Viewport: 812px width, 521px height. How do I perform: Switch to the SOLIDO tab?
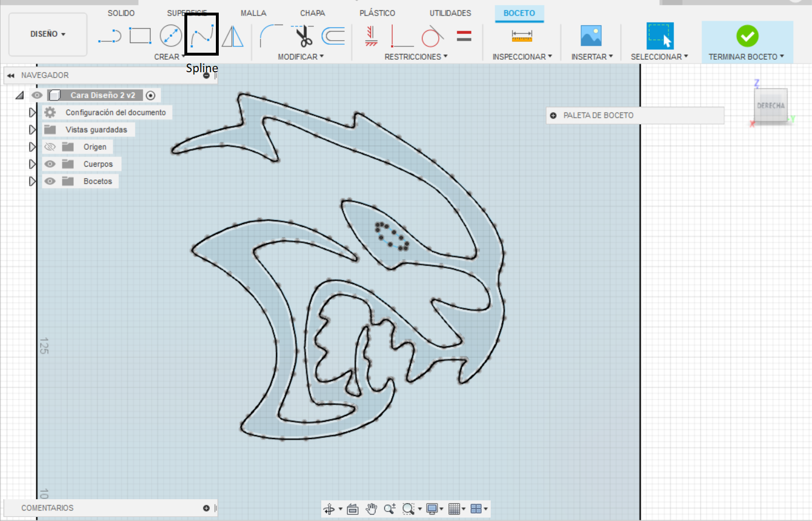pos(121,13)
